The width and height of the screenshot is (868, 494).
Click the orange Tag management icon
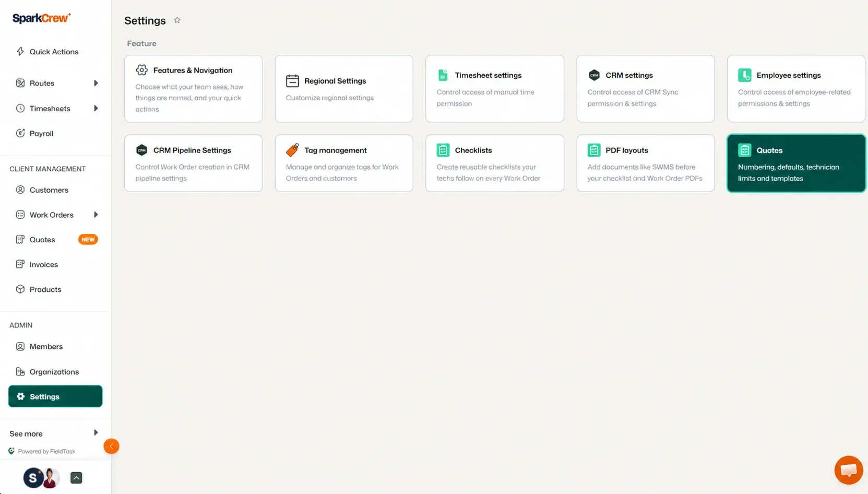(292, 150)
